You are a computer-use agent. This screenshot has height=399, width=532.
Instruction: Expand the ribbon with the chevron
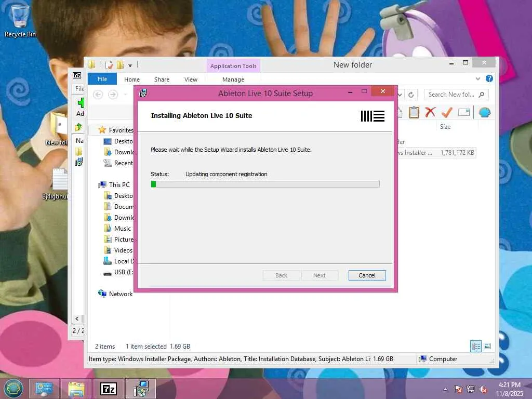(x=478, y=79)
